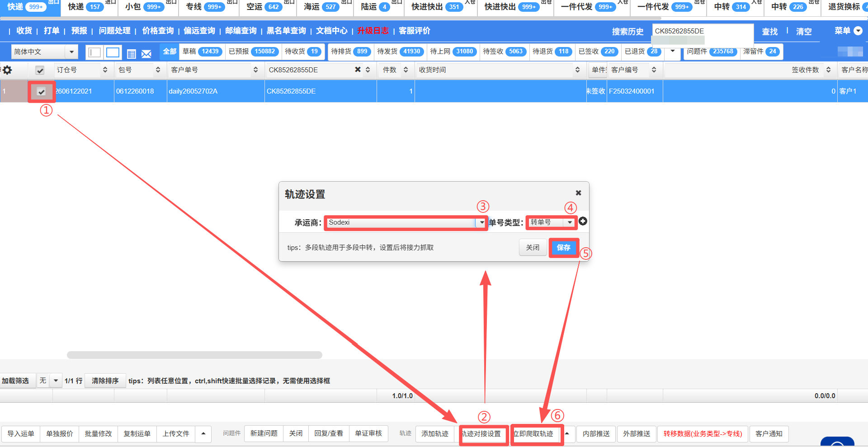Select the split-panel layout icon
Viewport: 868px width, 447px height.
pyautogui.click(x=94, y=52)
